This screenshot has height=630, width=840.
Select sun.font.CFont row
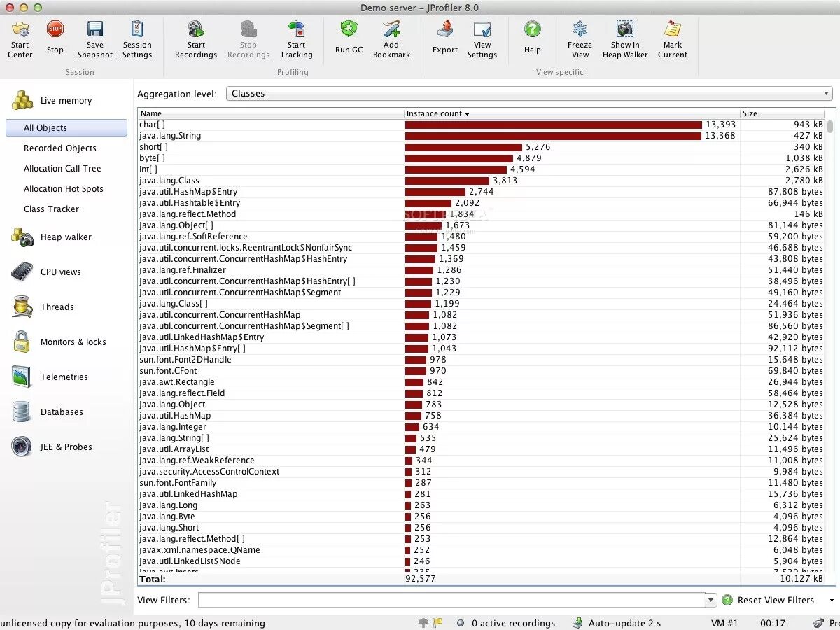pos(482,371)
